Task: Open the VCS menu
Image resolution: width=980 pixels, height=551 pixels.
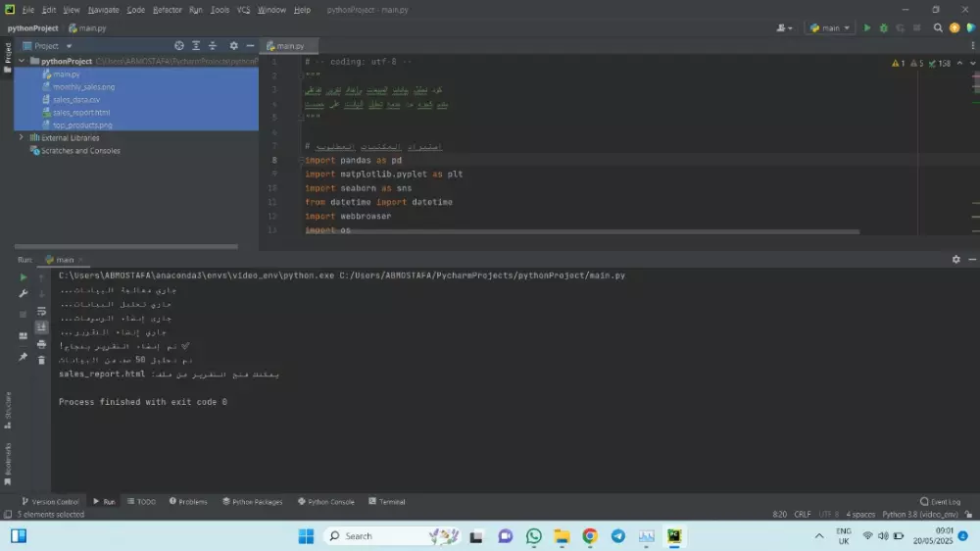Action: [x=243, y=10]
